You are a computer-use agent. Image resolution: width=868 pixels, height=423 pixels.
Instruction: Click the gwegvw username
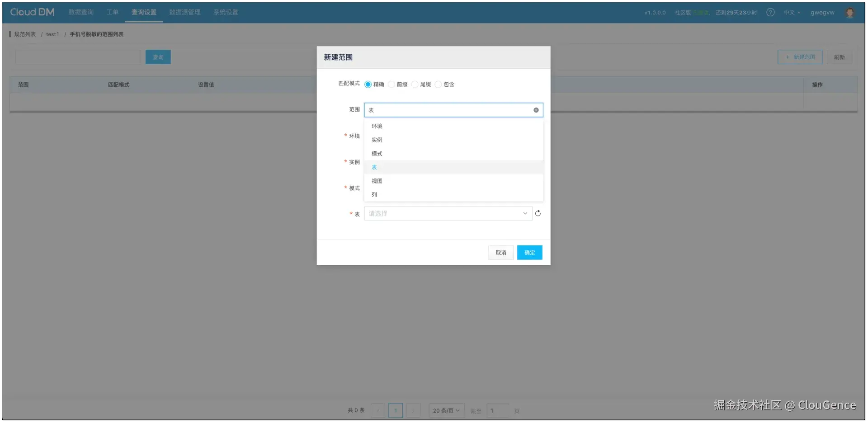(x=822, y=13)
